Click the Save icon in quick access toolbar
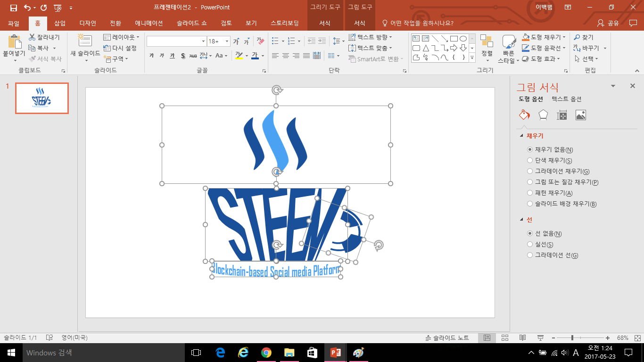 coord(13,8)
